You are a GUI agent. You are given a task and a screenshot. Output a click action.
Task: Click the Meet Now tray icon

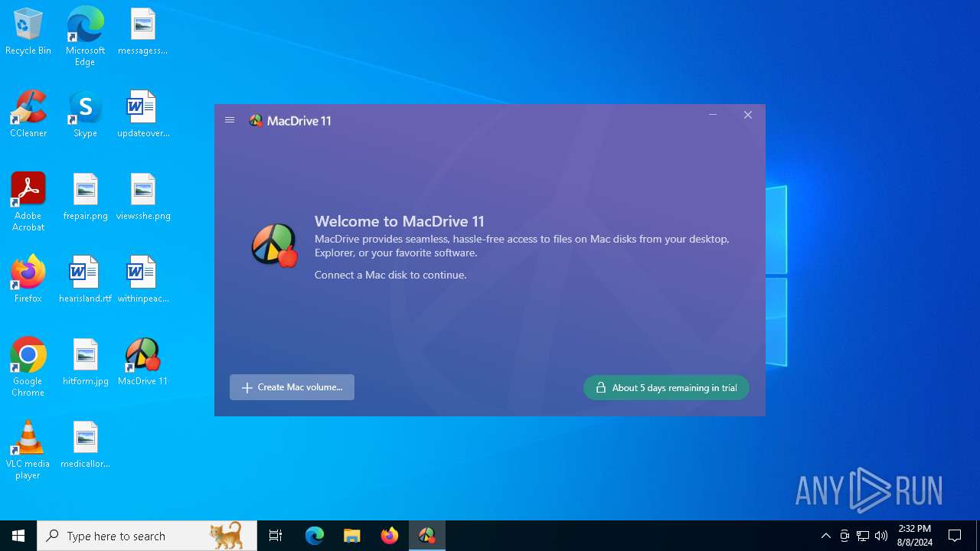click(844, 536)
